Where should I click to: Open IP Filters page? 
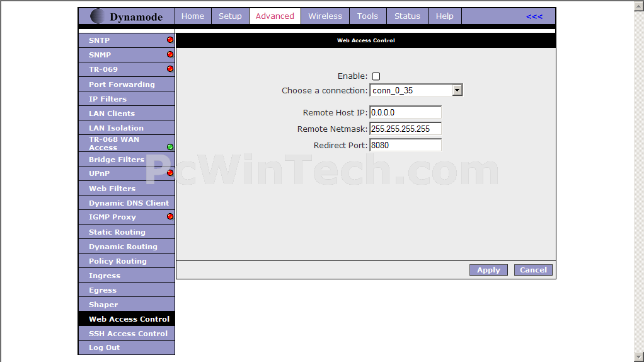pos(127,98)
